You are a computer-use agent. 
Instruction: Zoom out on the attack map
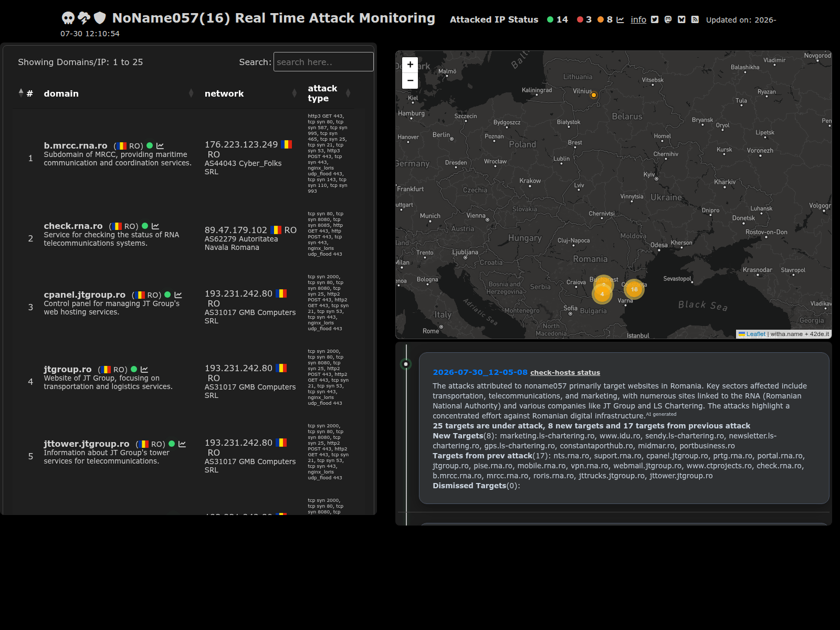(410, 80)
